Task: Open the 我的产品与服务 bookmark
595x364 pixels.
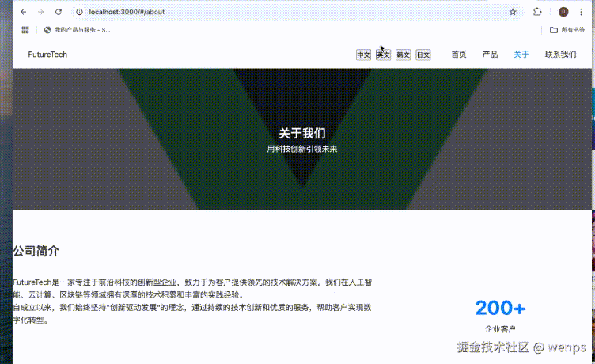Action: click(77, 30)
